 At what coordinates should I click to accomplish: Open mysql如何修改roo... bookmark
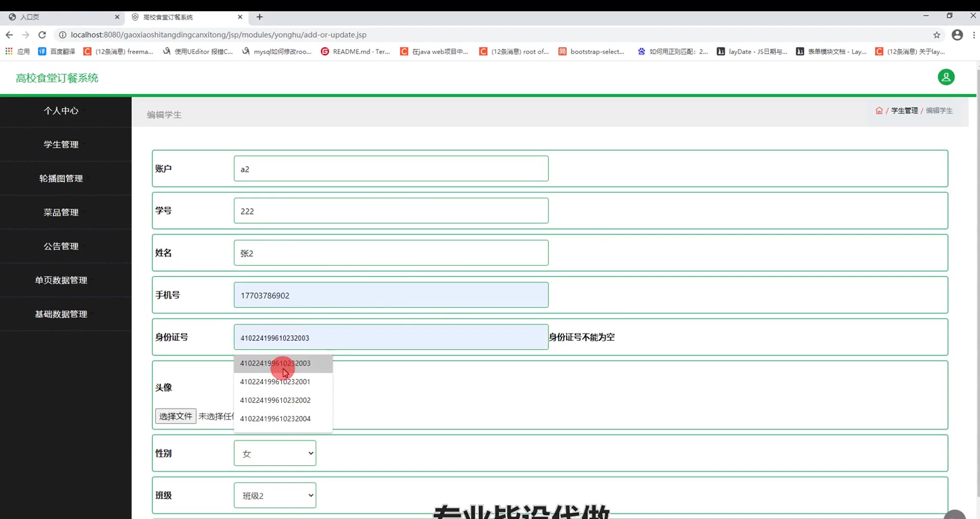[277, 52]
